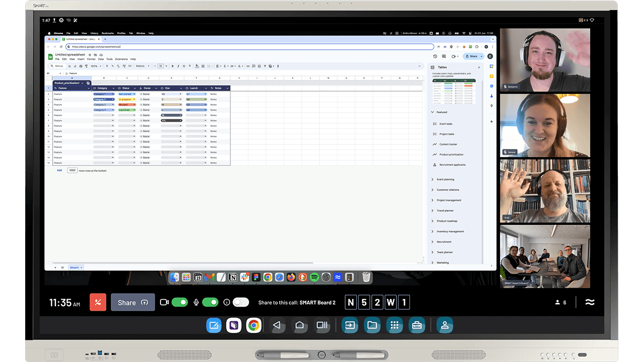This screenshot has height=362, width=644.
Task: Open Figma in the macOS dock
Action: [256, 277]
